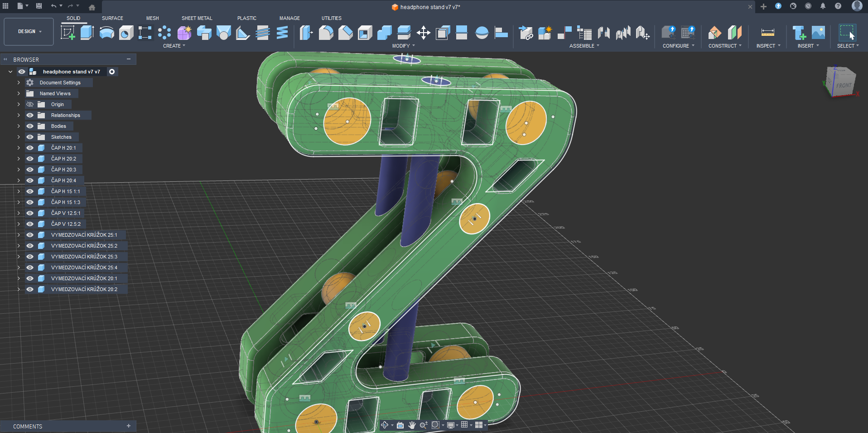Click the Shell tool icon
The image size is (868, 433).
pyautogui.click(x=365, y=33)
